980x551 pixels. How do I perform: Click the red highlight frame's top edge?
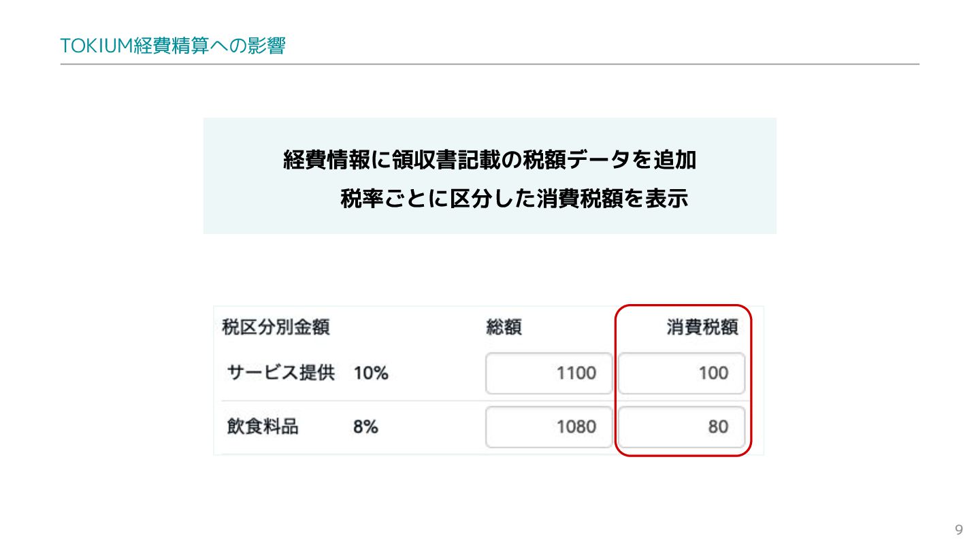pyautogui.click(x=683, y=305)
